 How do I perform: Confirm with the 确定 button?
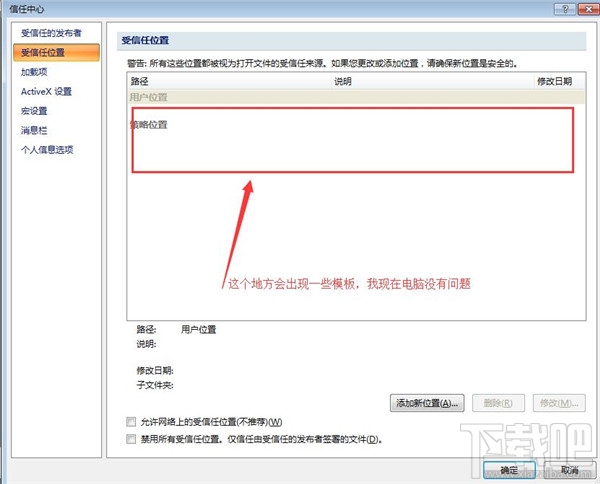[509, 470]
